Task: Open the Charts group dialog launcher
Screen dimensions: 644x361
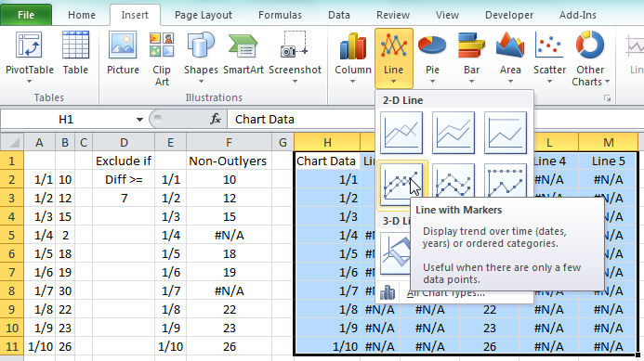Action: [607, 98]
